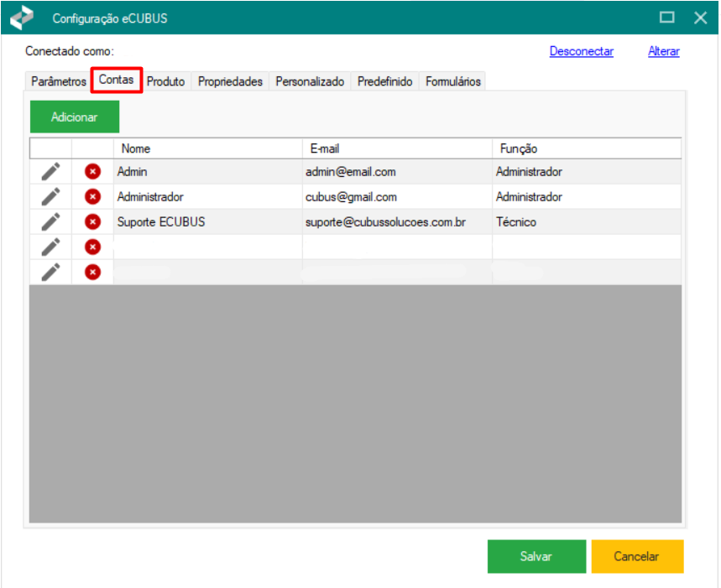Select the admin@email.com cell

[x=396, y=172]
